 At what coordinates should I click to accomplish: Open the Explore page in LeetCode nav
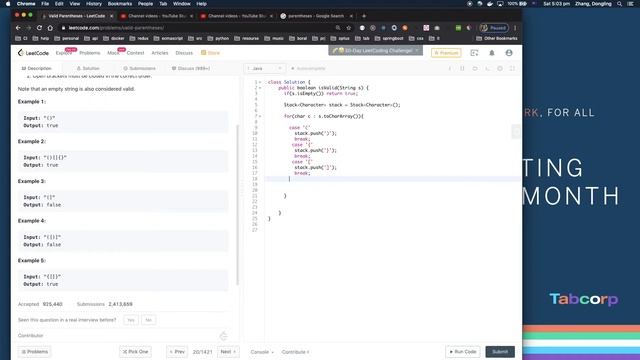click(x=63, y=53)
